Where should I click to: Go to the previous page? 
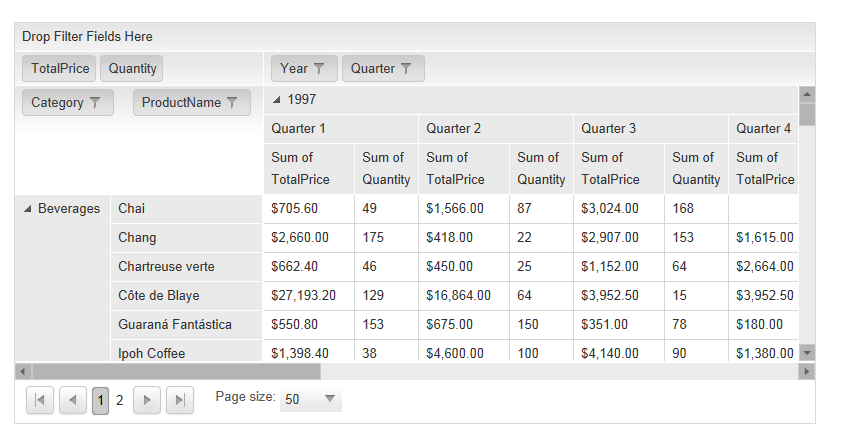(x=73, y=401)
